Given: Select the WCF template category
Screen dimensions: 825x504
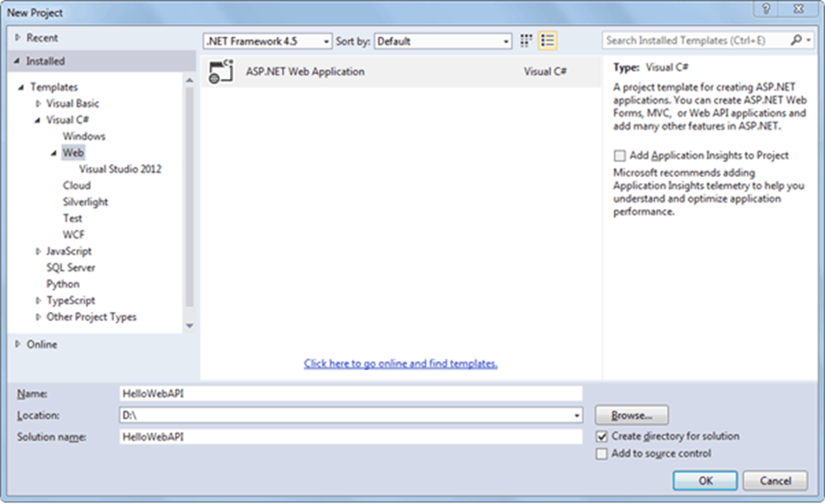Looking at the screenshot, I should (74, 235).
